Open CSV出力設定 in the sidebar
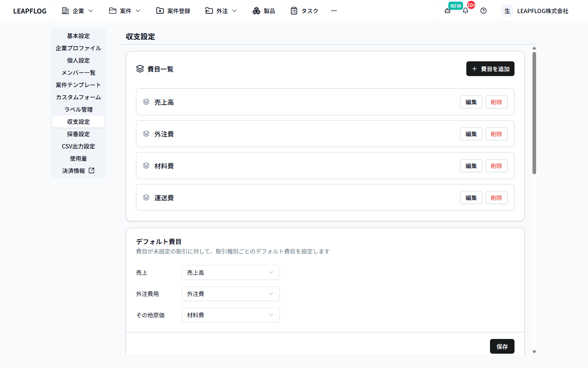This screenshot has width=588, height=368. tap(78, 146)
